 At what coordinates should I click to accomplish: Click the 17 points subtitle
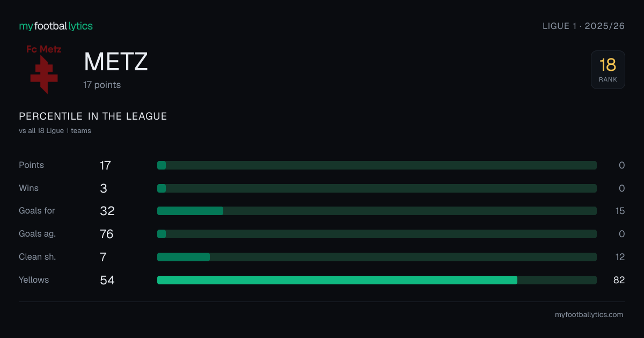102,85
